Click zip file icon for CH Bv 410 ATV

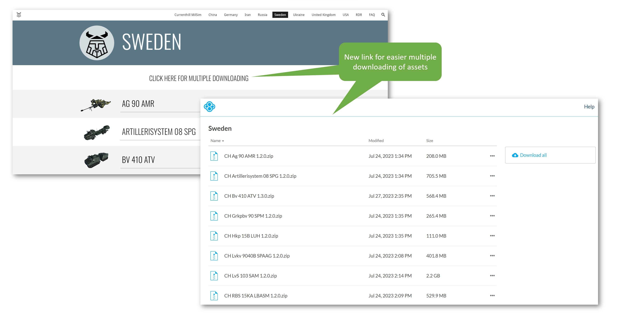(214, 196)
